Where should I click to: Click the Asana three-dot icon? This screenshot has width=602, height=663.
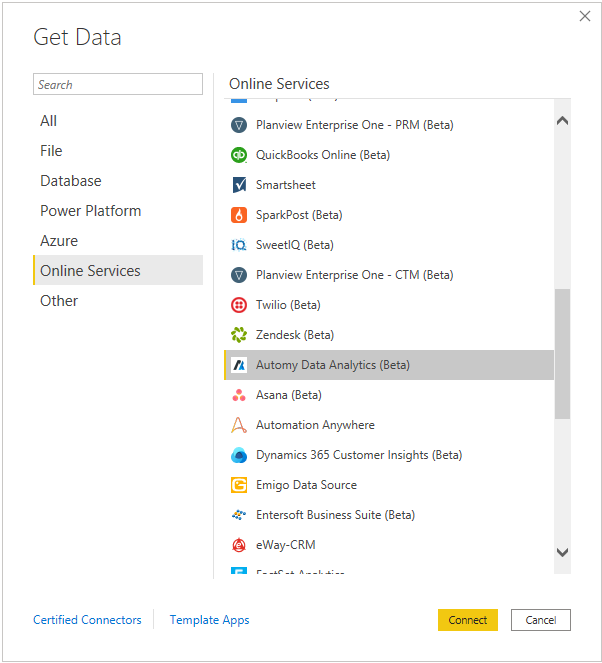[x=239, y=395]
